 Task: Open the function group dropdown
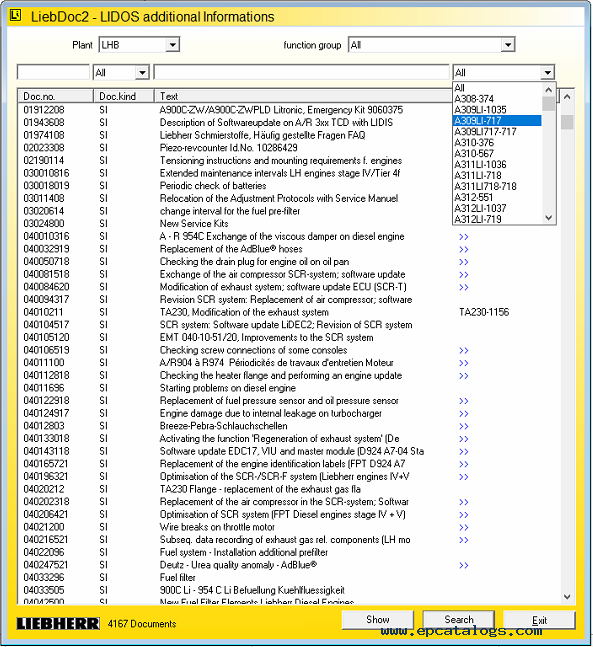508,45
